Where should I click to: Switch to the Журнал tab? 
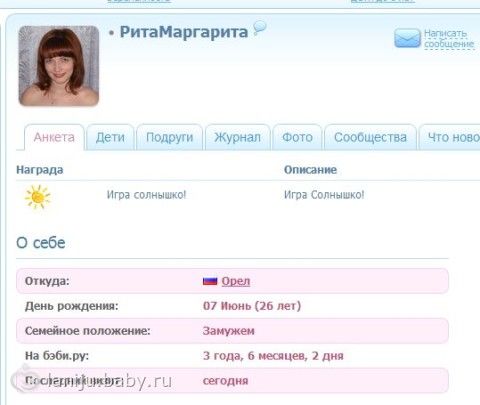pyautogui.click(x=237, y=137)
